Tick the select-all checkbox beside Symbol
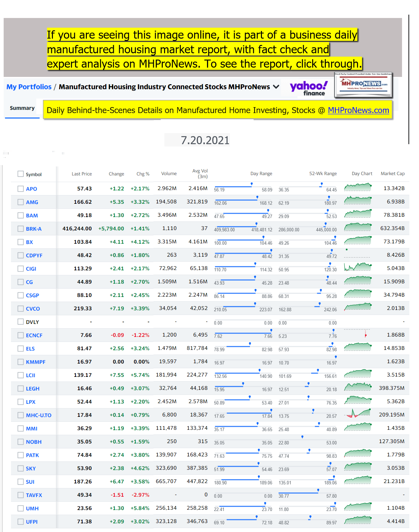The width and height of the screenshot is (419, 532). pyautogui.click(x=21, y=174)
